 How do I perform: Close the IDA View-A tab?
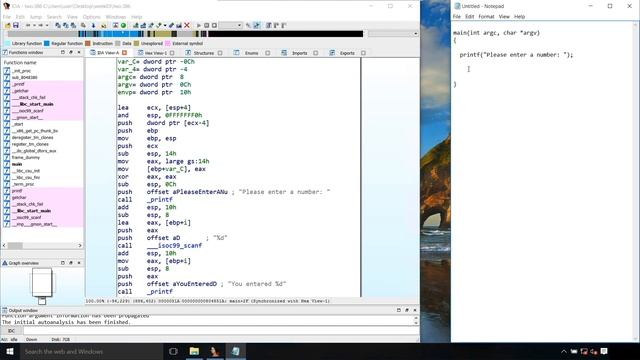(x=124, y=53)
